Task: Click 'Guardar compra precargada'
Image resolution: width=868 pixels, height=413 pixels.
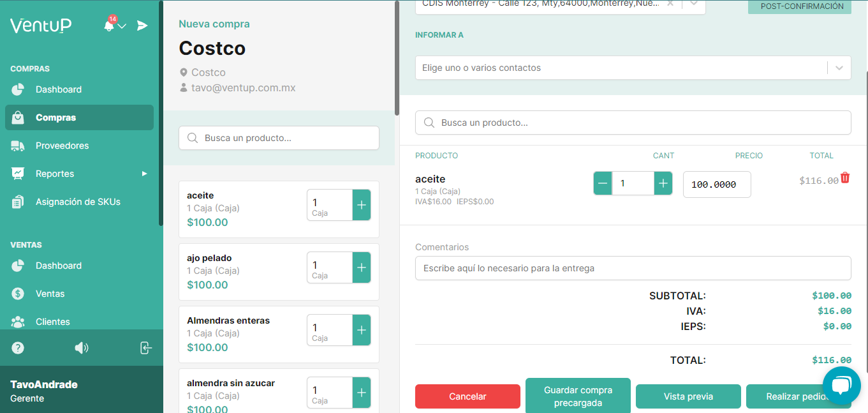Action: coord(578,396)
